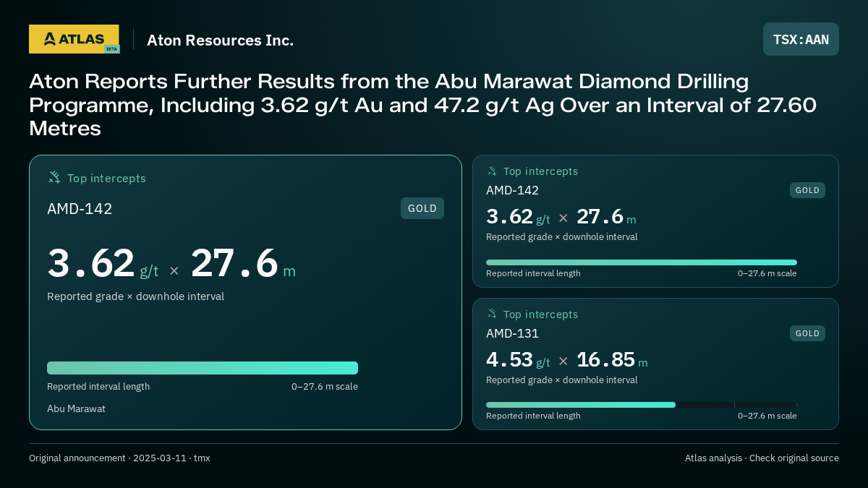868x488 pixels.
Task: Click the AMD-131 hole name
Action: coord(512,333)
